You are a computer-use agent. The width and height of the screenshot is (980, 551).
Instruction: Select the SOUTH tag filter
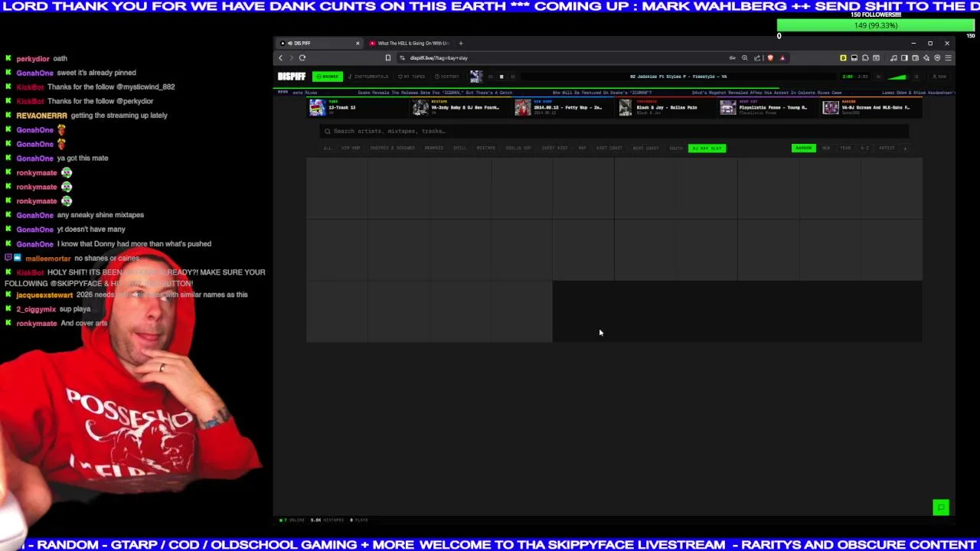[676, 148]
